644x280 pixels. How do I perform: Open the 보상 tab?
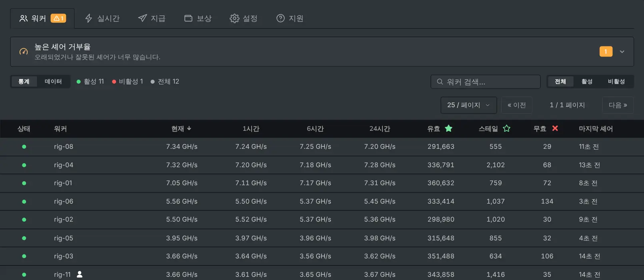click(x=198, y=18)
